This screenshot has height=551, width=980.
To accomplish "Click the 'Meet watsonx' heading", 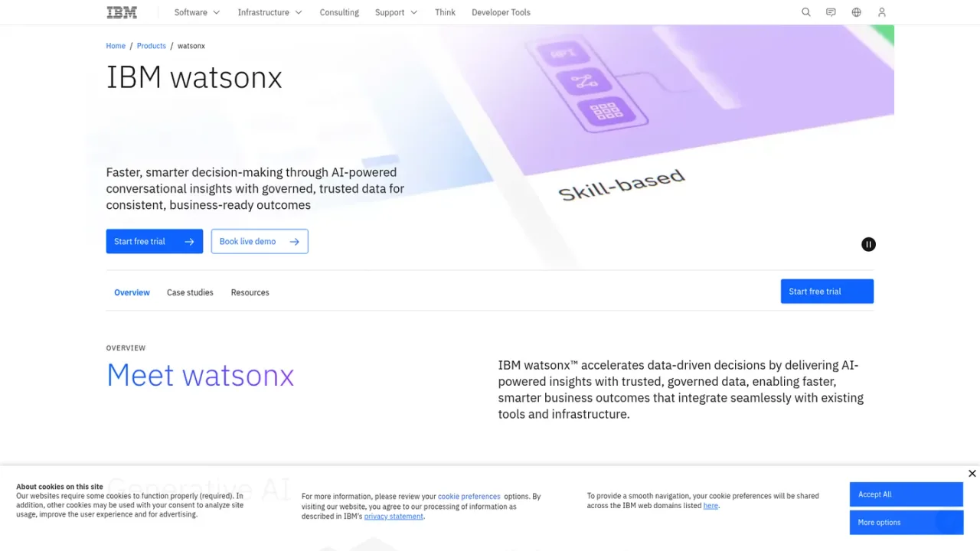I will pyautogui.click(x=201, y=375).
